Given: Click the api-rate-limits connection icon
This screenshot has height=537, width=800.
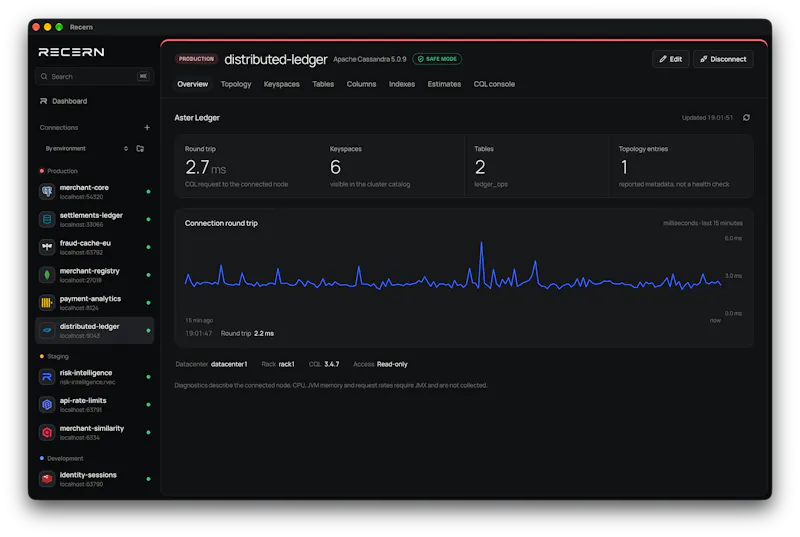Looking at the screenshot, I should (x=47, y=404).
